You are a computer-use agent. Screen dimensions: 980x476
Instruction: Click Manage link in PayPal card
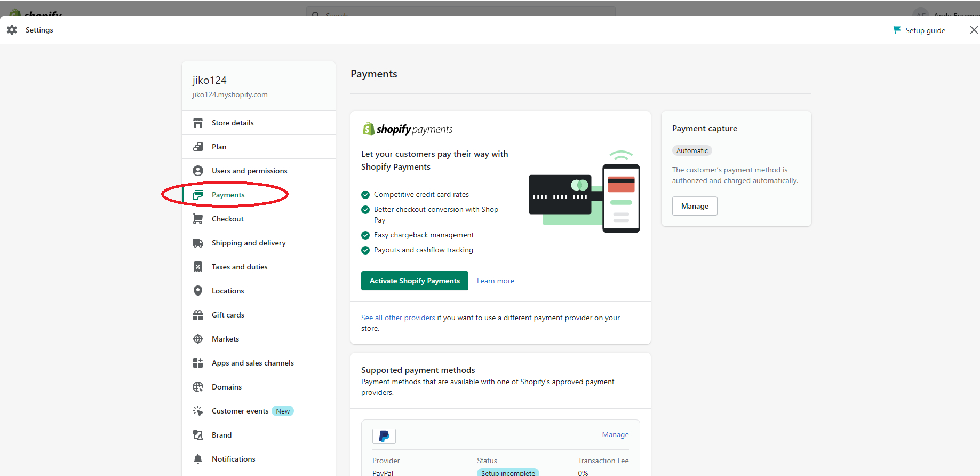(615, 434)
